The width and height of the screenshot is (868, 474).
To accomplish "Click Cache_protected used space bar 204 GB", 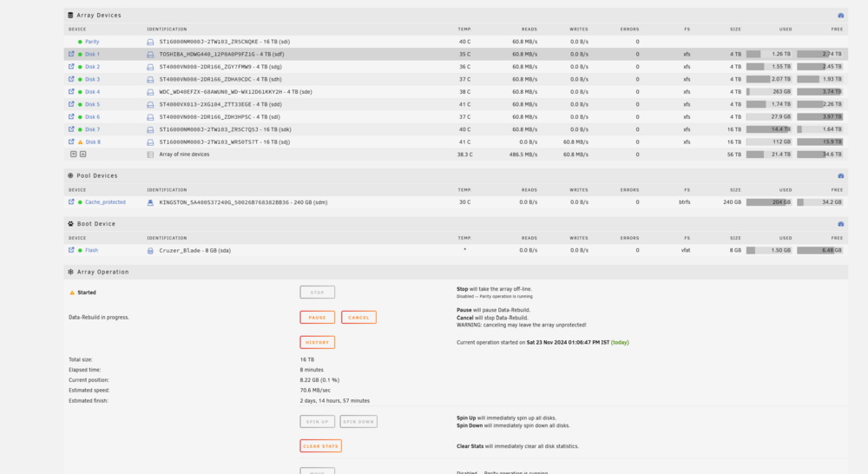I will [x=768, y=202].
